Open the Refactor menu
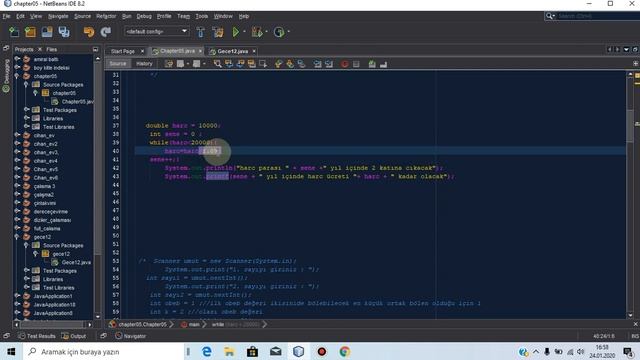This screenshot has height=360, width=640. (x=106, y=16)
